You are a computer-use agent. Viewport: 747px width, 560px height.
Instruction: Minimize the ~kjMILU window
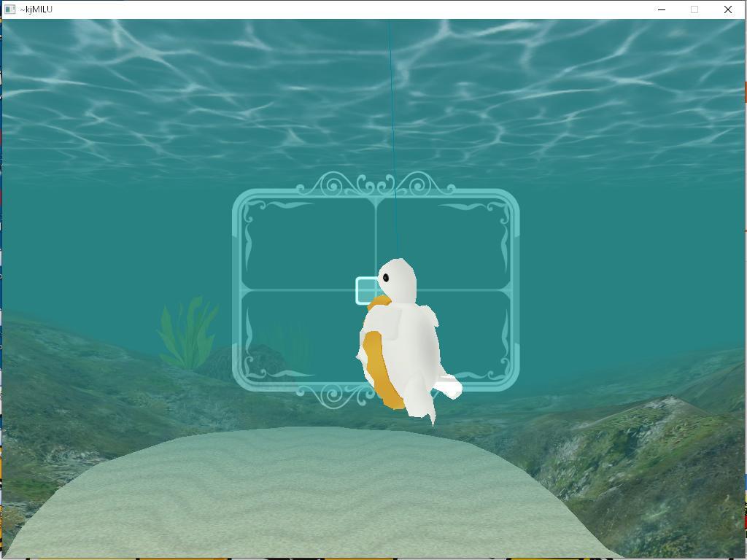[x=662, y=9]
